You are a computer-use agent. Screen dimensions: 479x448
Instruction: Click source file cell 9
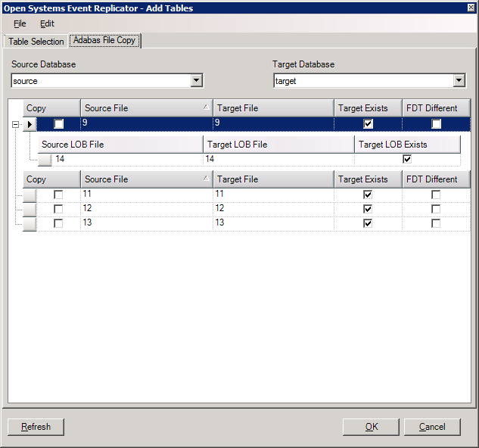pos(147,124)
